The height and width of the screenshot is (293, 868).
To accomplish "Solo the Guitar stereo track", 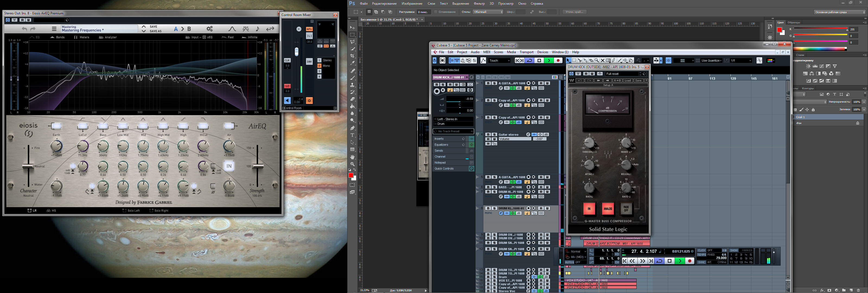I will click(494, 135).
